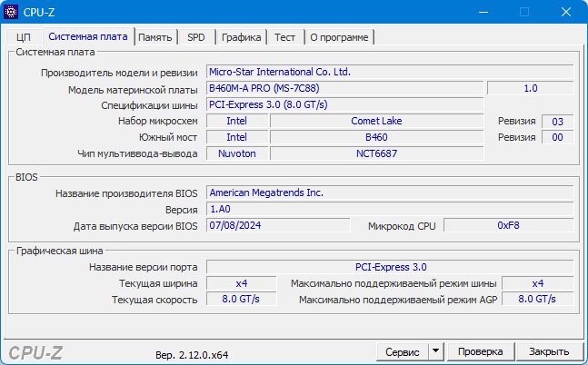Click the southbridge revision value 00

click(x=557, y=137)
